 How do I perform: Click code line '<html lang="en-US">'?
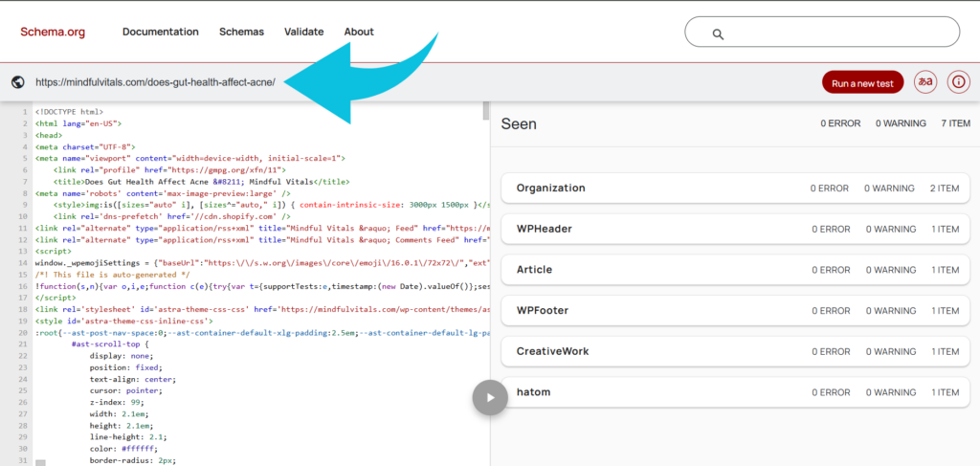(x=78, y=123)
